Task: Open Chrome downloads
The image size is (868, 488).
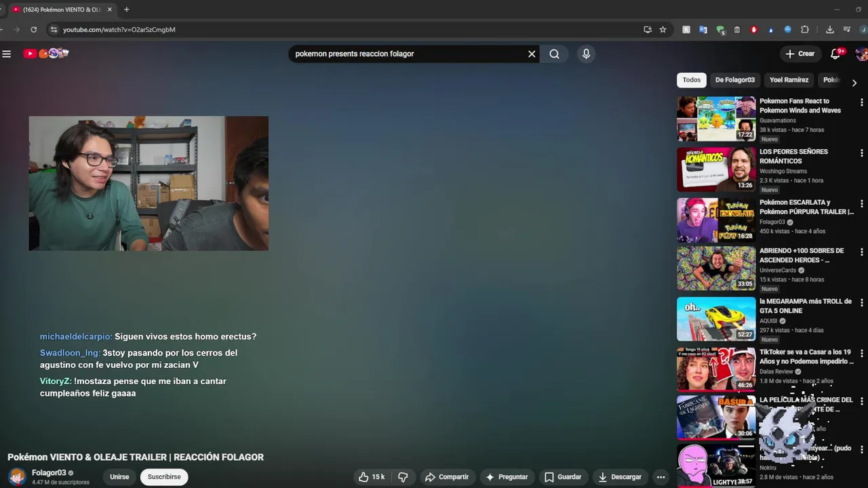Action: pyautogui.click(x=829, y=30)
